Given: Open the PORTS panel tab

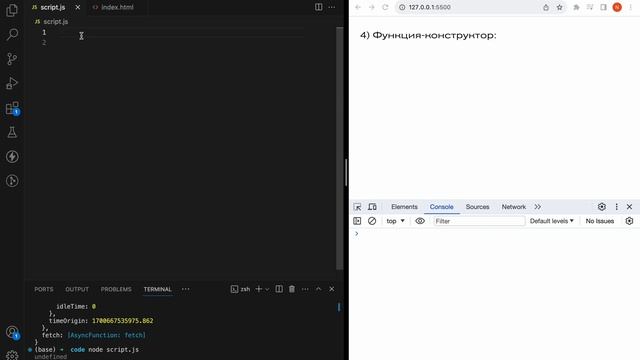Looking at the screenshot, I should click(x=44, y=289).
